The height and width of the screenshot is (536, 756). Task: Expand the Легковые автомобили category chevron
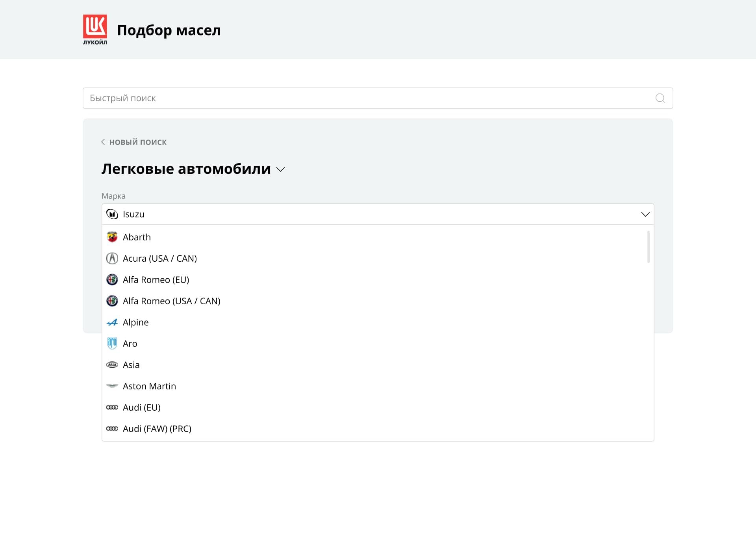click(280, 169)
